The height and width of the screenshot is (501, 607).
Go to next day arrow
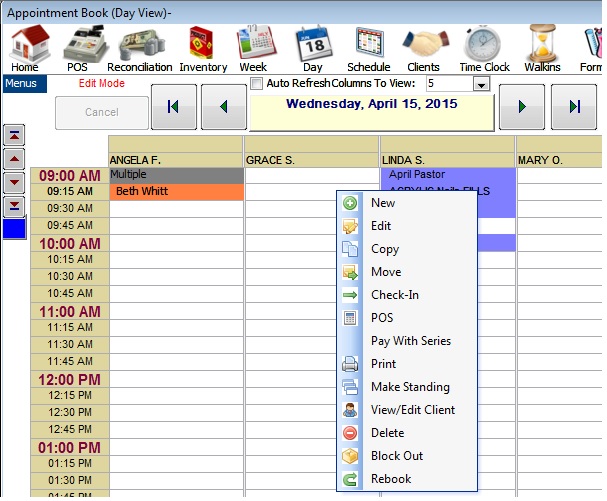coord(522,107)
